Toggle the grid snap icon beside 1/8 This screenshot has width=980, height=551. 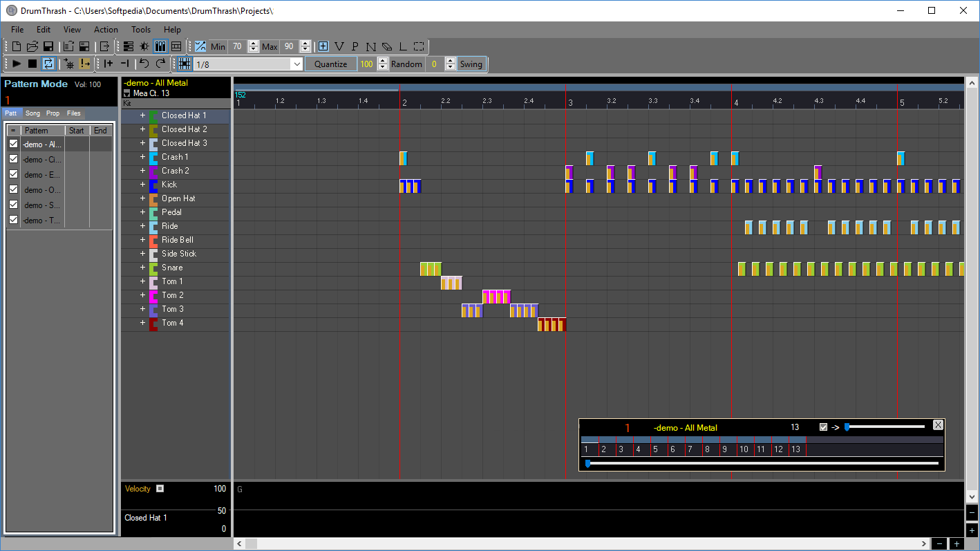[185, 64]
